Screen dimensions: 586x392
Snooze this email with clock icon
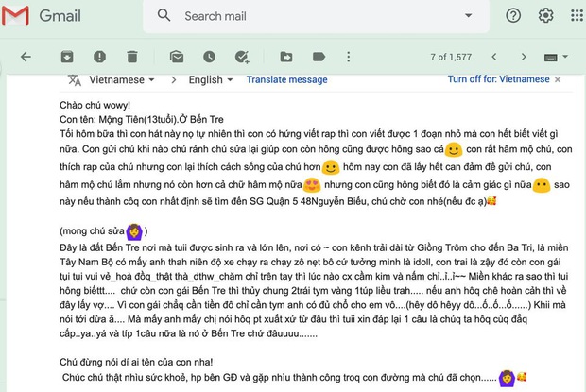point(209,57)
